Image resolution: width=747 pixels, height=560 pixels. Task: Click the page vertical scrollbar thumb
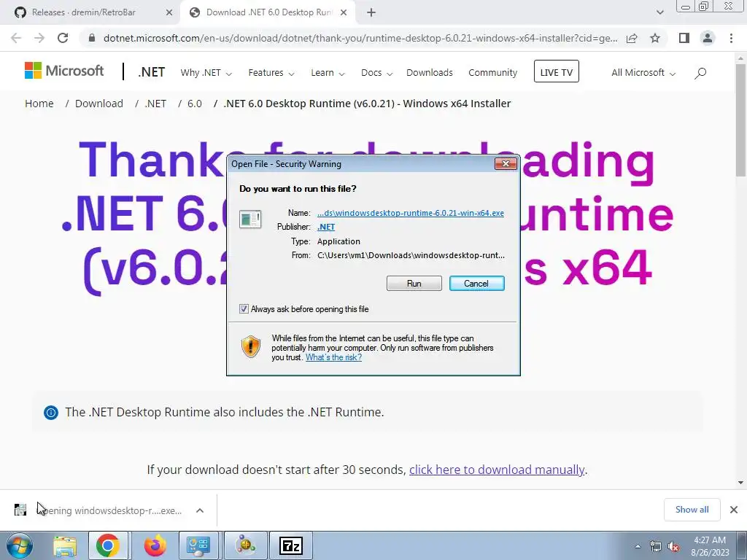[741, 119]
